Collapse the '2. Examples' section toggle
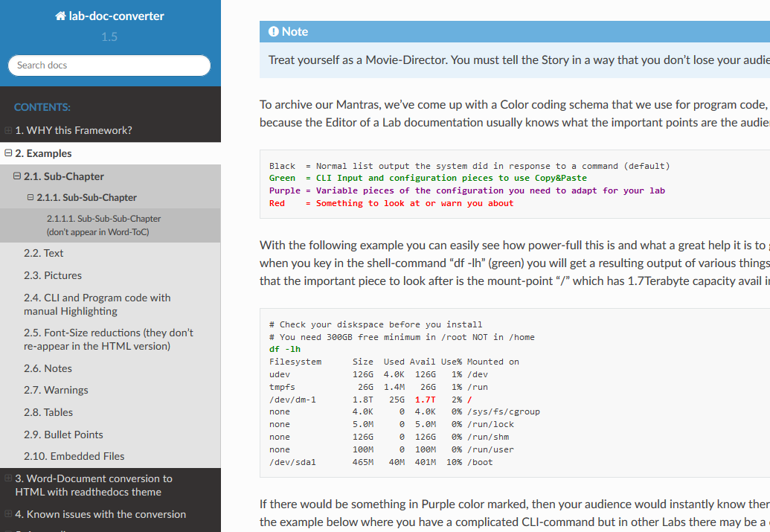The height and width of the screenshot is (532, 770). (x=8, y=153)
